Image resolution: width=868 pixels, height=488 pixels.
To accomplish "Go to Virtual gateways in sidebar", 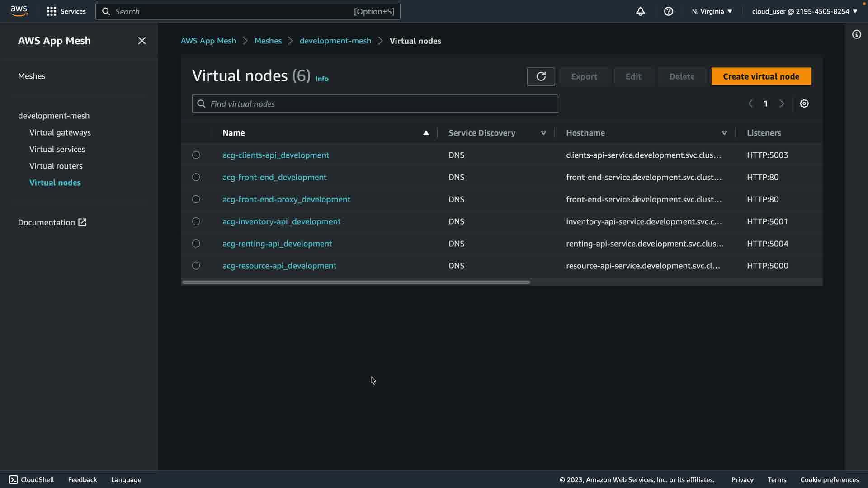I will pyautogui.click(x=60, y=132).
